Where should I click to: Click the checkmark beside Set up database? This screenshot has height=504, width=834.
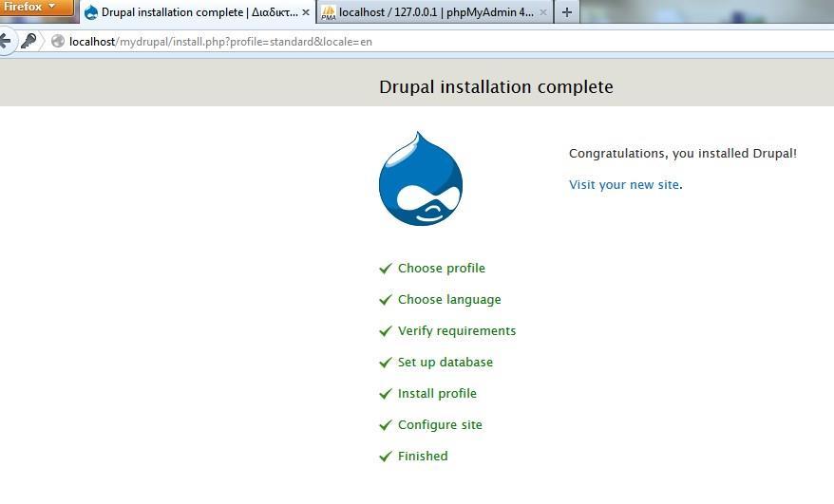pos(386,363)
